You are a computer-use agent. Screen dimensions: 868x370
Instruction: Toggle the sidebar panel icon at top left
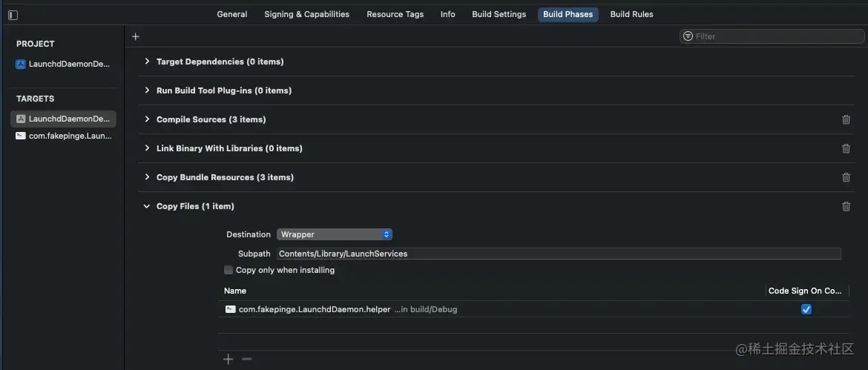[x=13, y=15]
